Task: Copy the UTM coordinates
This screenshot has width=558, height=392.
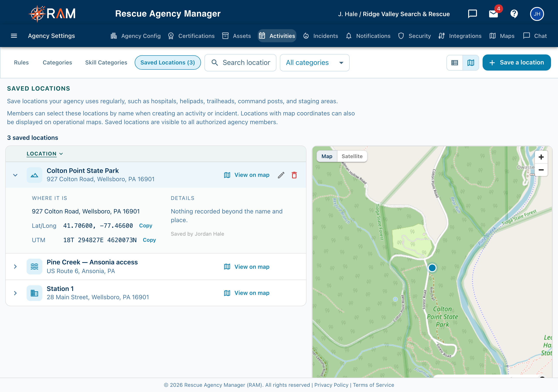Action: coord(149,240)
